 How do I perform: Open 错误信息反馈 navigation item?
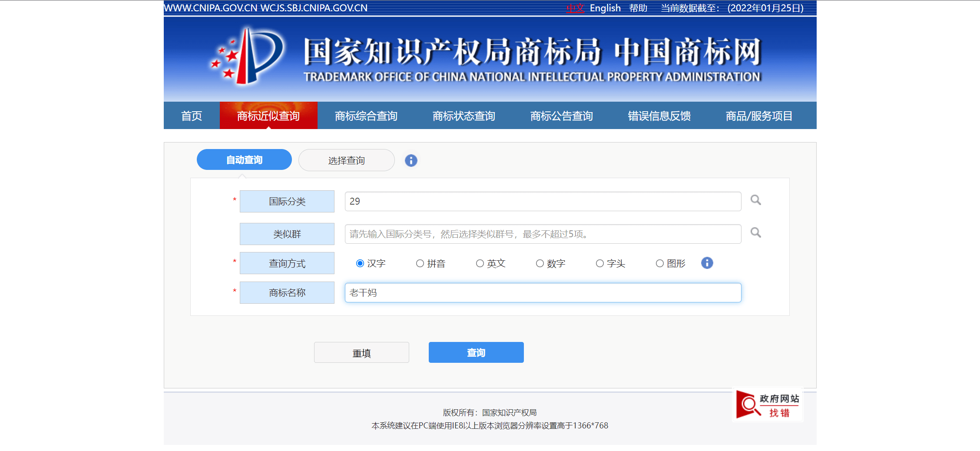(659, 116)
